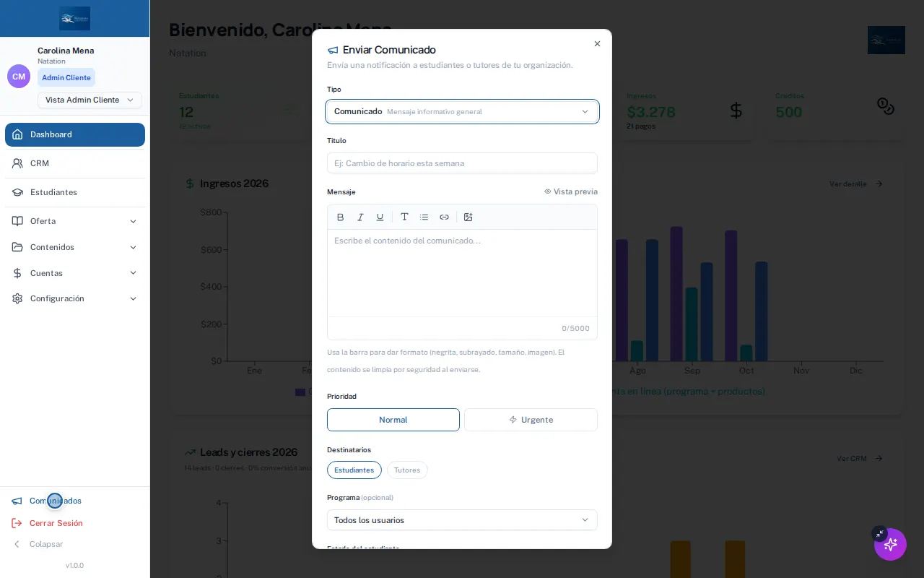The image size is (924, 578).
Task: Apply italic formatting in message toolbar
Action: coord(360,217)
